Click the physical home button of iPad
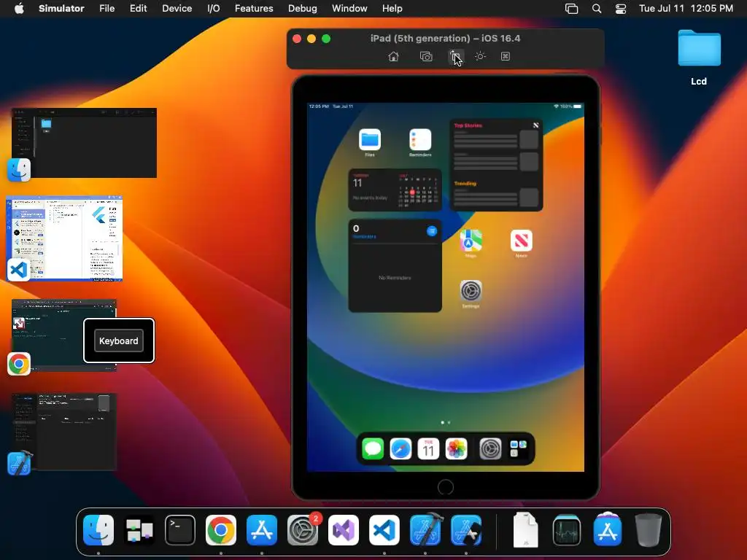Viewport: 747px width, 560px height. tap(446, 487)
